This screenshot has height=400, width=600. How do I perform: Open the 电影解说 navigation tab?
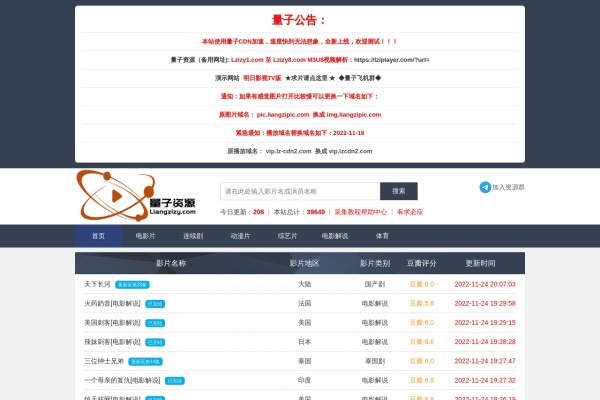[x=335, y=236]
